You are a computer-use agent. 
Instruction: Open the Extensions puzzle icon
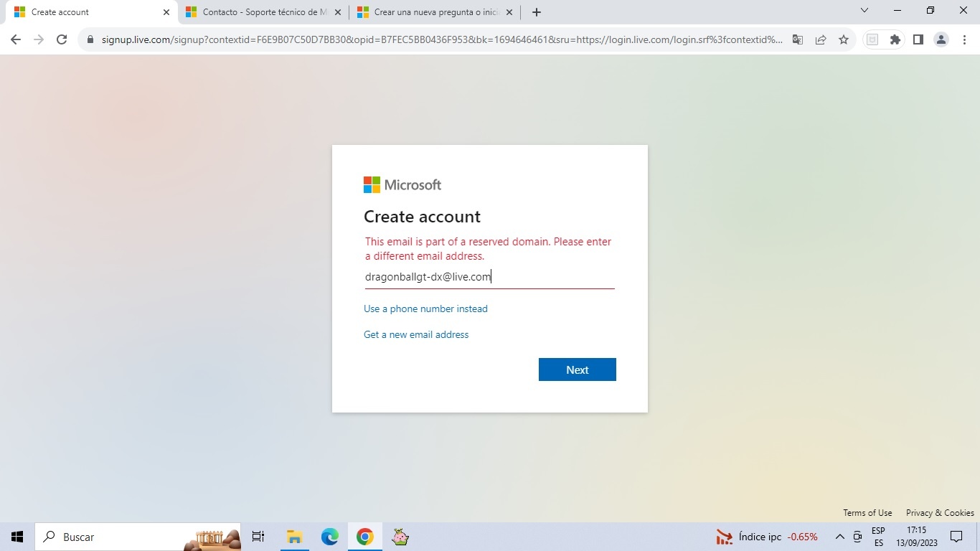tap(895, 39)
